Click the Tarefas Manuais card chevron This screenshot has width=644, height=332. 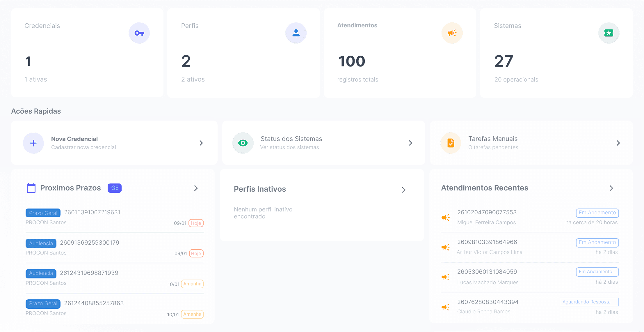pos(618,143)
